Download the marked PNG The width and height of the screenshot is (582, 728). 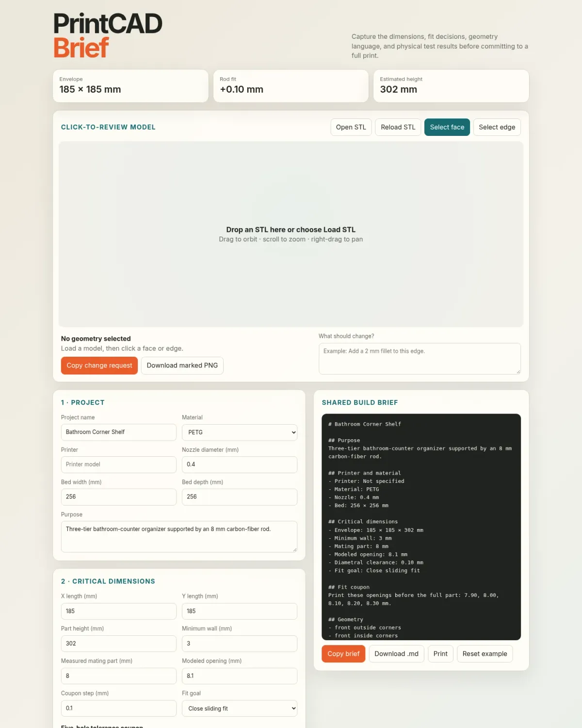[182, 365]
